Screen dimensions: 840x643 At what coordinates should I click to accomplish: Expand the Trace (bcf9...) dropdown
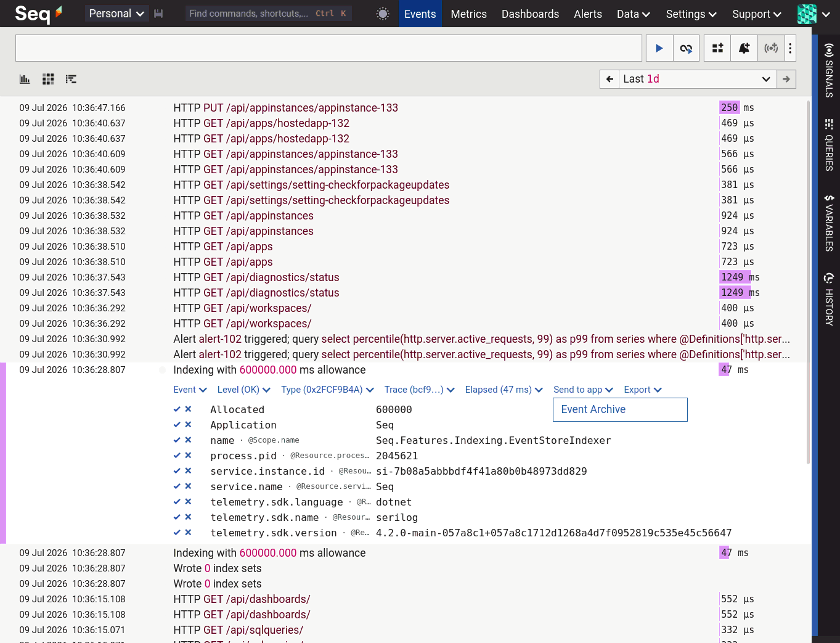(420, 390)
